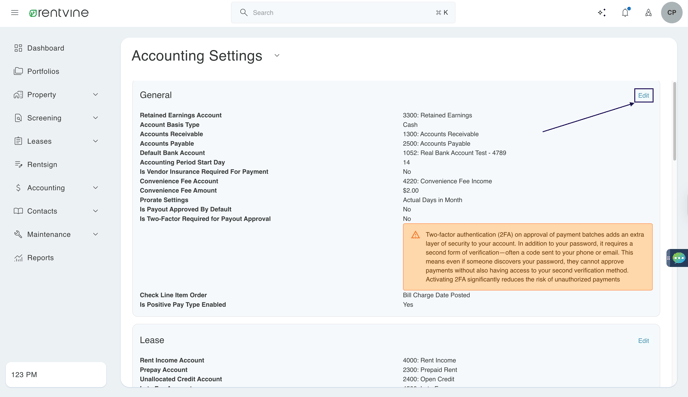Click Edit in the General section
The width and height of the screenshot is (688, 397).
click(643, 95)
